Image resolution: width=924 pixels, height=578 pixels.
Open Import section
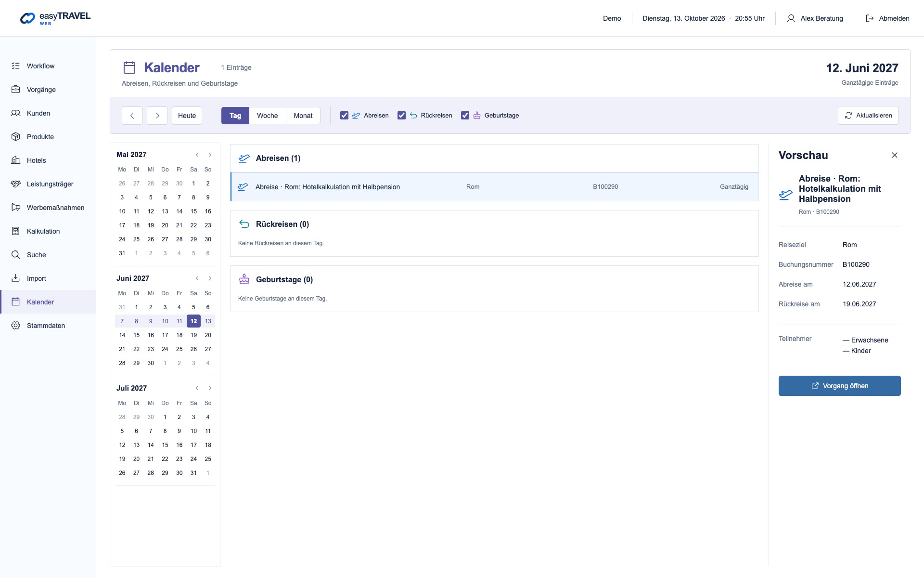tap(48, 278)
